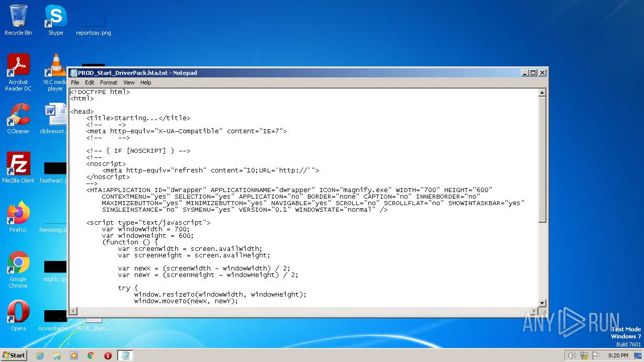Open Windows Media Player from the taskbar

(74, 355)
